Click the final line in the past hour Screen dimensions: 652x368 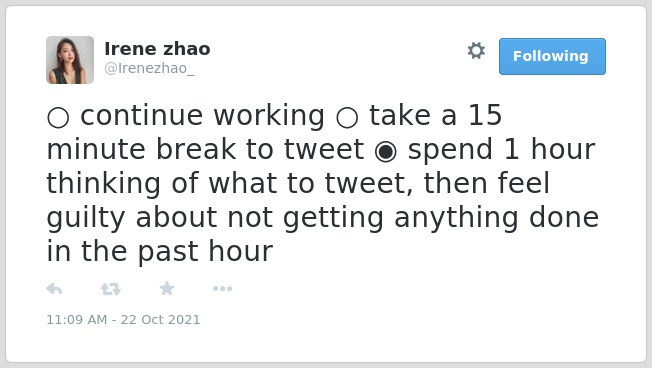pos(160,252)
